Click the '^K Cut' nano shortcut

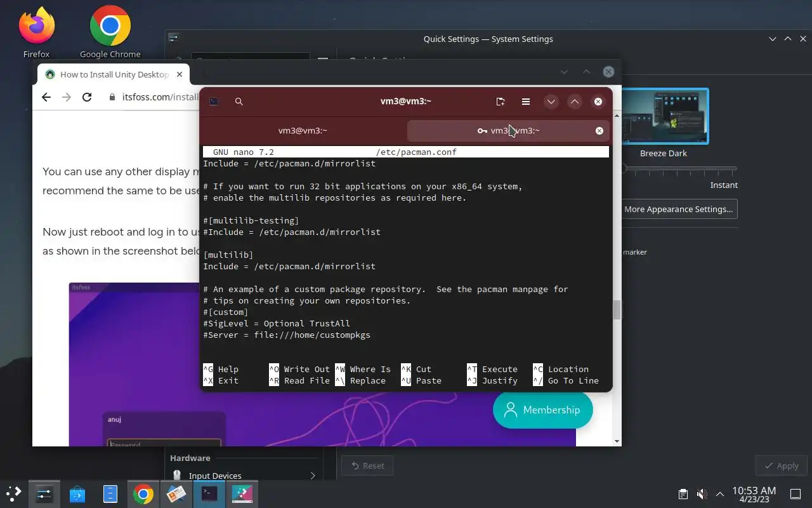pyautogui.click(x=416, y=369)
